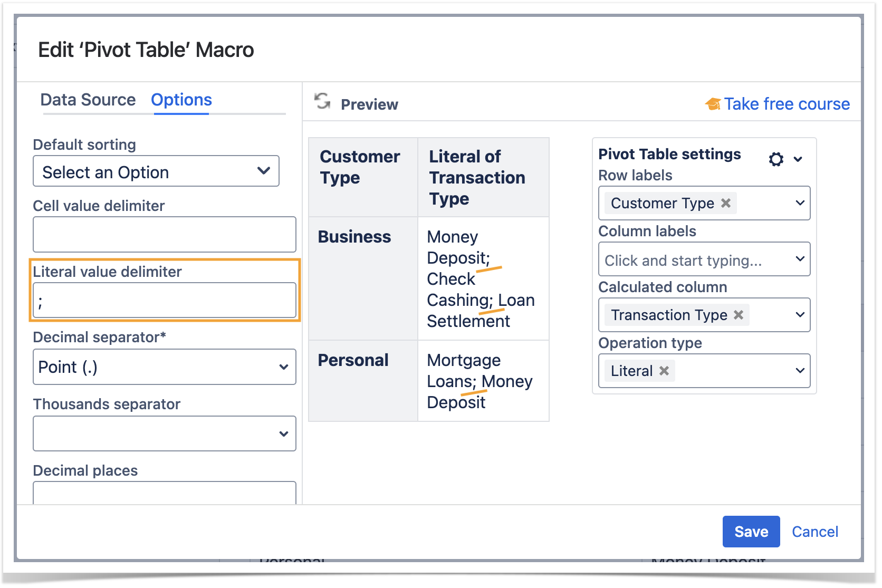Screen dimensions: 882x588
Task: Open the Decimal separator dropdown
Action: (164, 367)
